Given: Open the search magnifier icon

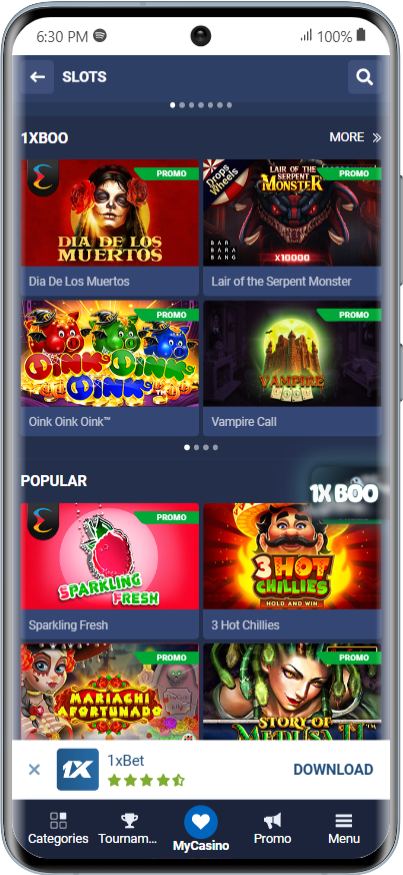Looking at the screenshot, I should coord(364,77).
